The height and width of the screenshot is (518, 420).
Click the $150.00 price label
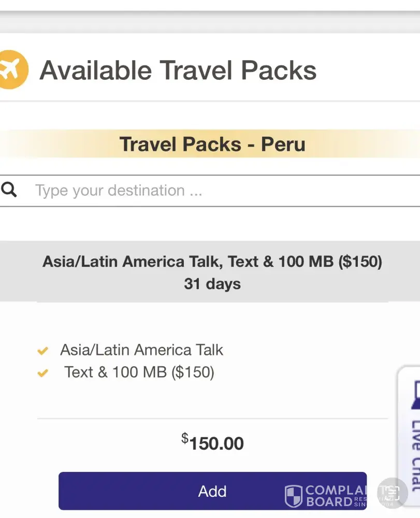[x=212, y=443]
